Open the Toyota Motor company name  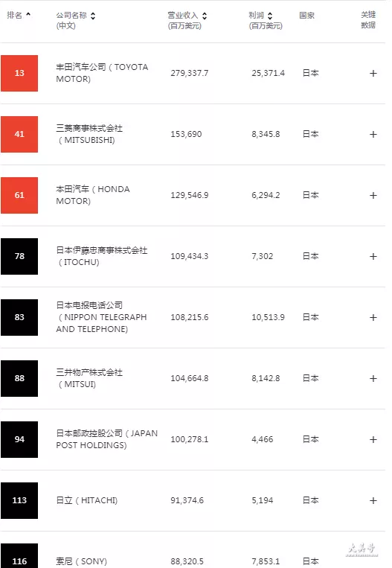pyautogui.click(x=102, y=73)
